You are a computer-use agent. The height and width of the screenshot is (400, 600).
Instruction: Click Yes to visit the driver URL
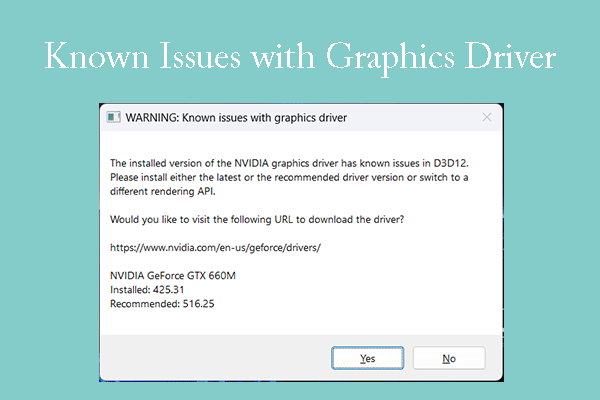[x=367, y=358]
